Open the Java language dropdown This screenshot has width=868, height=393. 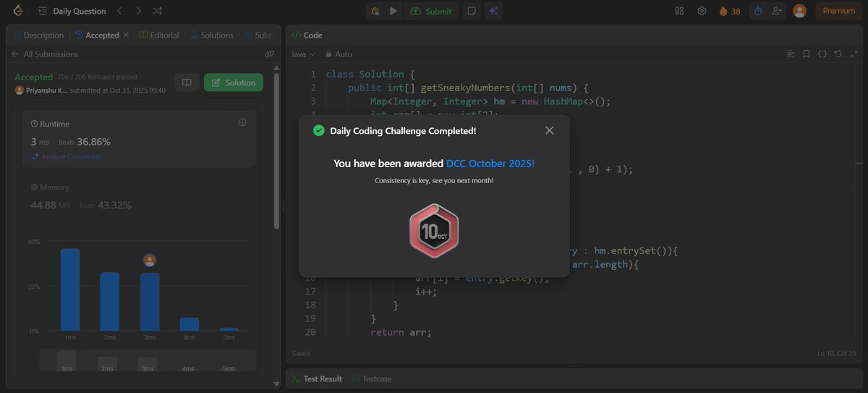click(x=303, y=54)
